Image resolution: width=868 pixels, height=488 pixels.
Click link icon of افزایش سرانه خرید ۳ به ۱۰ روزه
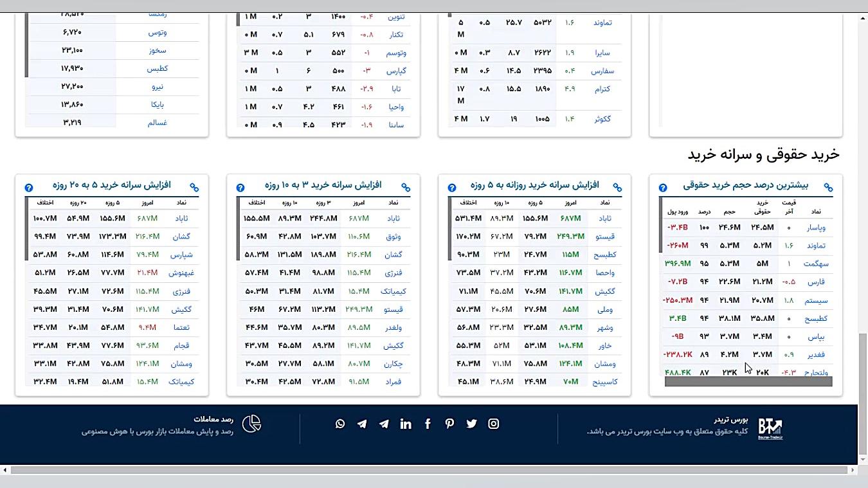(x=406, y=188)
